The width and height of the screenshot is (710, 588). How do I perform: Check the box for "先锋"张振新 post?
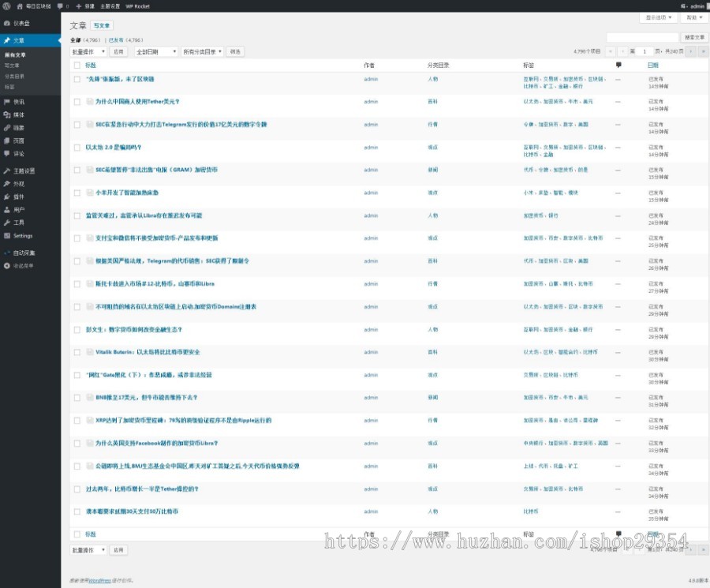pos(77,79)
